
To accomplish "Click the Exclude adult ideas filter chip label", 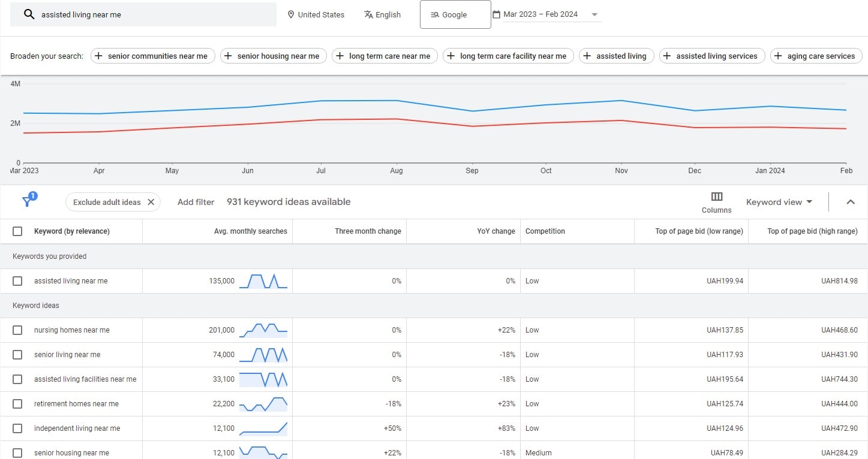I will coord(107,202).
